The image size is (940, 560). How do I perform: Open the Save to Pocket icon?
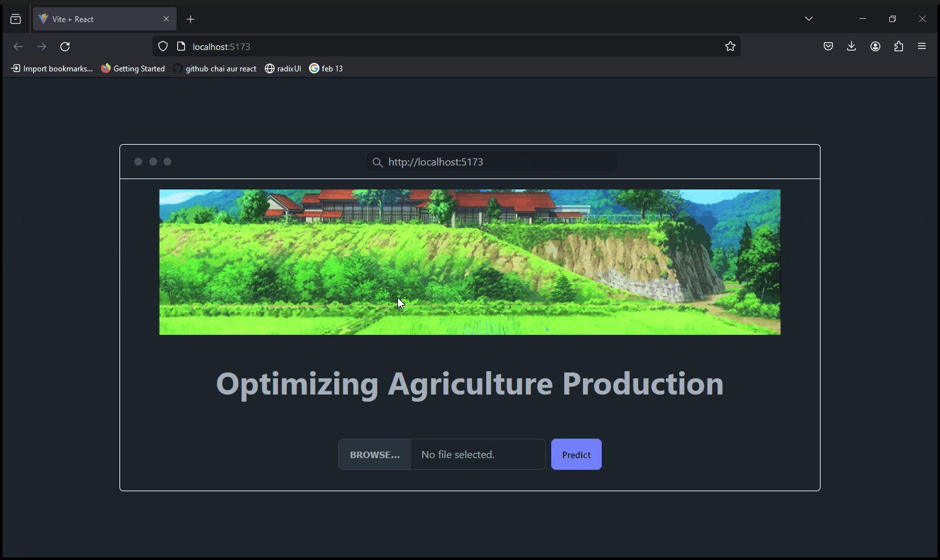pos(828,47)
